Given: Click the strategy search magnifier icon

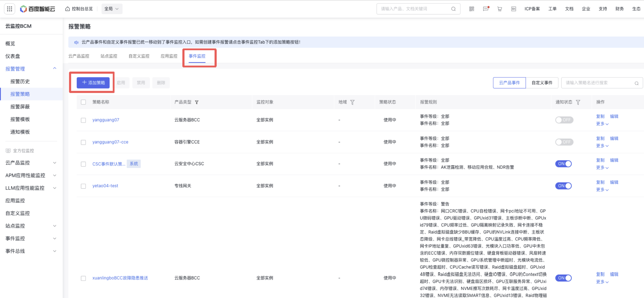Looking at the screenshot, I should click(x=636, y=83).
